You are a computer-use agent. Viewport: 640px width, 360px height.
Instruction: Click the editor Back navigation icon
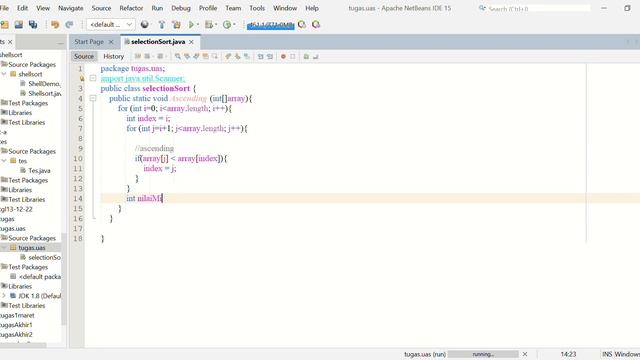coord(147,56)
